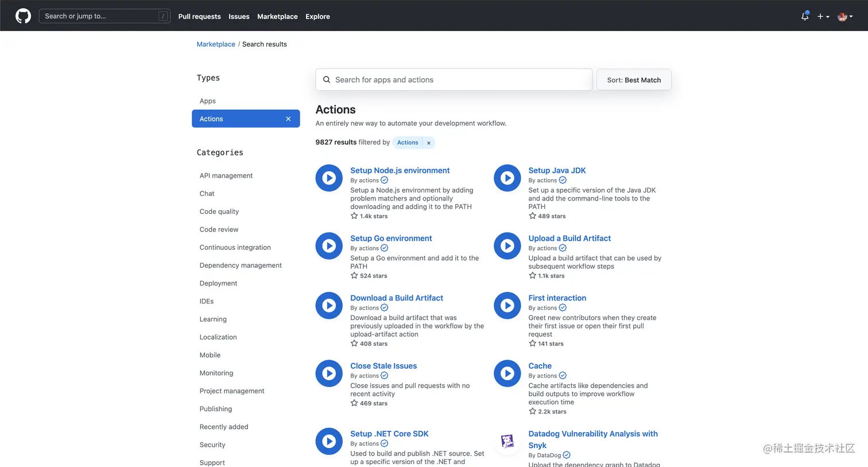Image resolution: width=868 pixels, height=467 pixels.
Task: Click the Cache action play icon
Action: click(507, 373)
